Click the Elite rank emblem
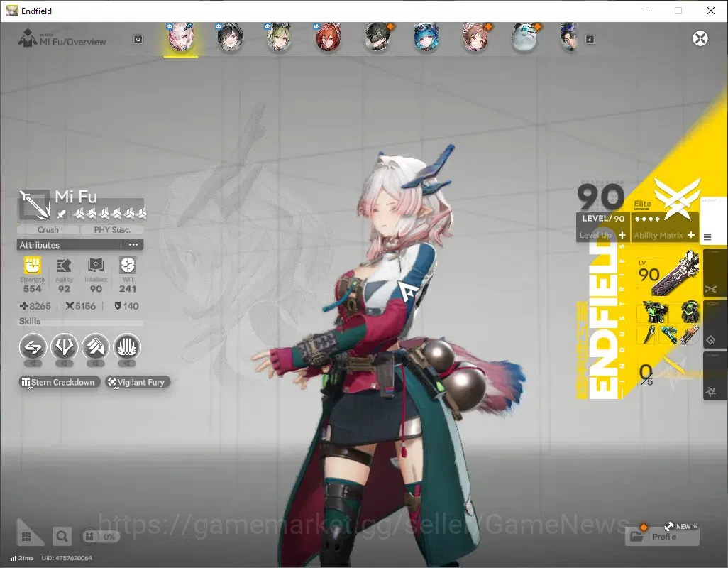Screen dimensions: 728x568 (x=677, y=199)
